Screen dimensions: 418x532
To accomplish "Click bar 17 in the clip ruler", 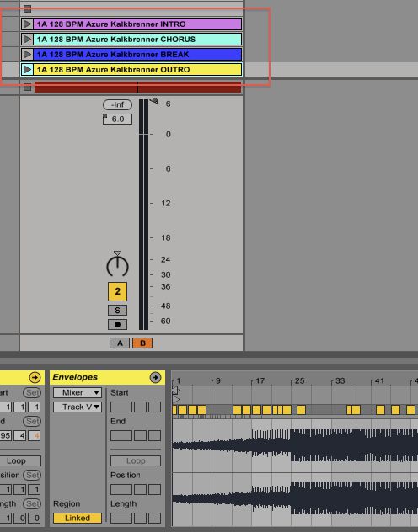I will [260, 381].
